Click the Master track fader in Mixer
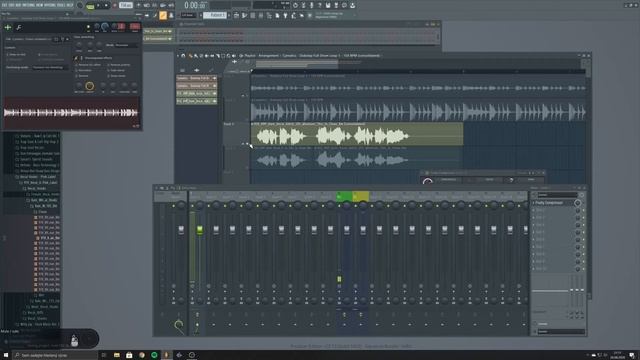 pos(181,230)
